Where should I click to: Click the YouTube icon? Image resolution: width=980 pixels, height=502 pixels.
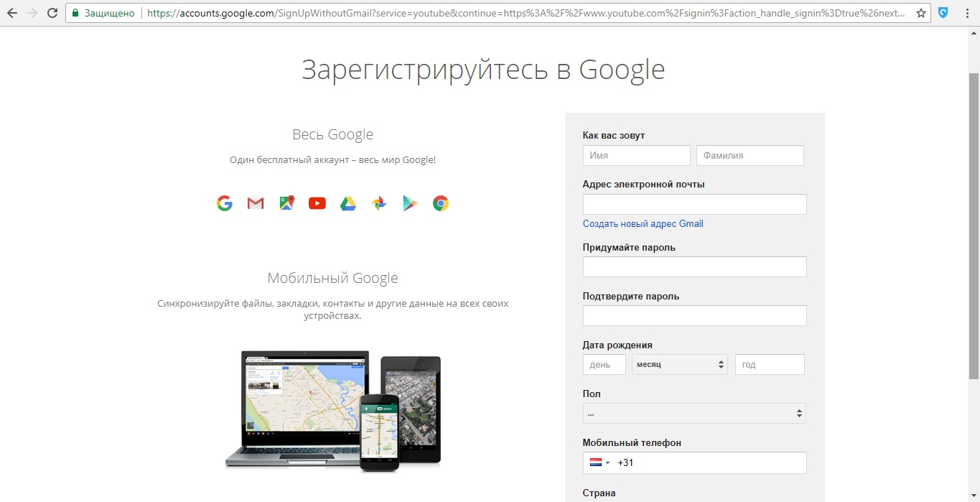317,203
